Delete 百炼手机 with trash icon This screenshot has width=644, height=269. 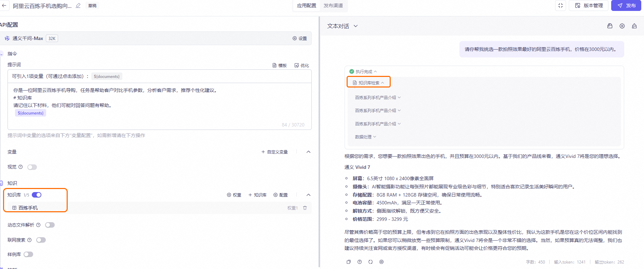coord(305,208)
